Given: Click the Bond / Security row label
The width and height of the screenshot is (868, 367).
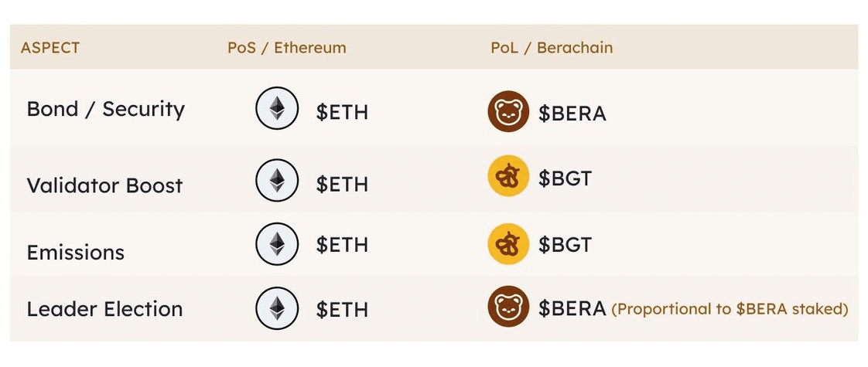Looking at the screenshot, I should pyautogui.click(x=105, y=110).
